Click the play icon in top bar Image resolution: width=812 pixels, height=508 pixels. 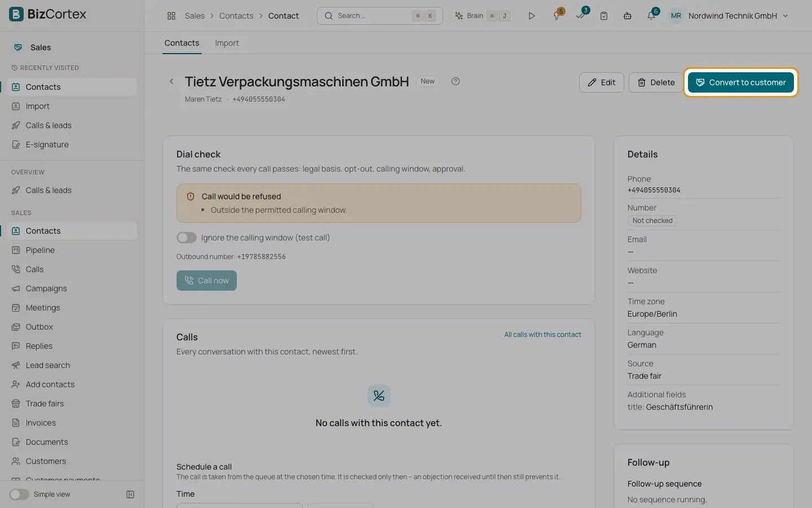click(x=531, y=16)
